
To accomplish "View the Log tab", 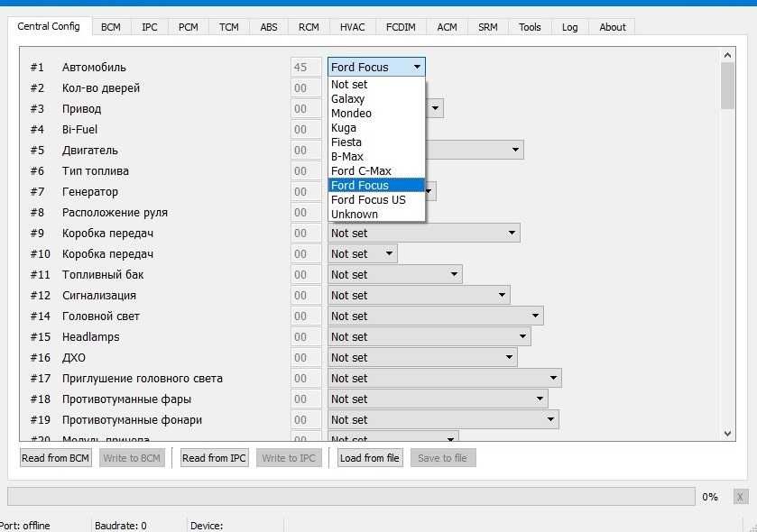I will click(569, 27).
